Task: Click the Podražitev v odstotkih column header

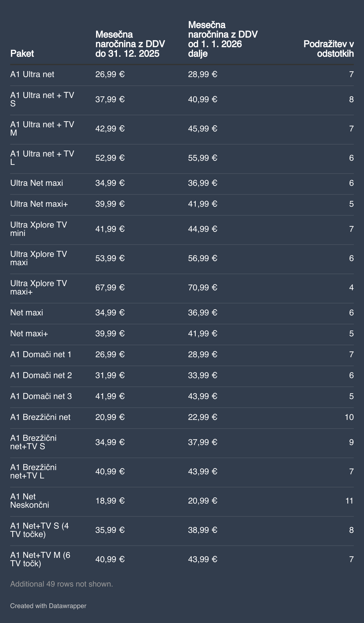Action: click(x=328, y=49)
